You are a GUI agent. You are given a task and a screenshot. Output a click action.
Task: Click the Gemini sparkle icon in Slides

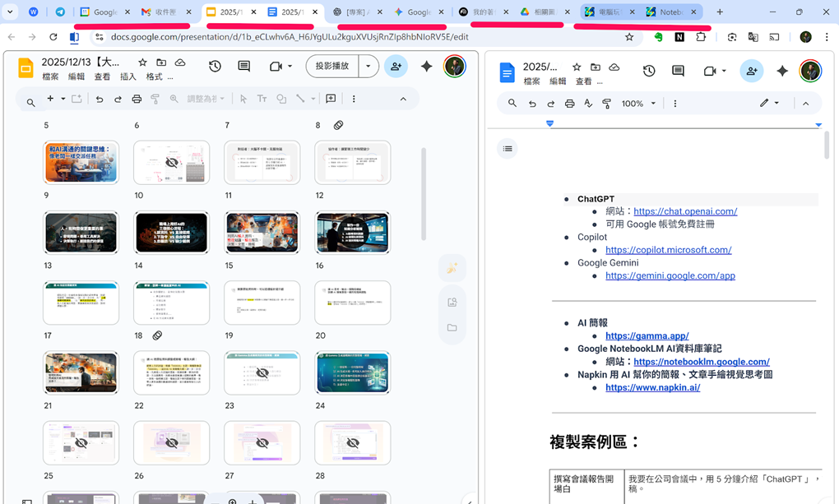point(426,67)
